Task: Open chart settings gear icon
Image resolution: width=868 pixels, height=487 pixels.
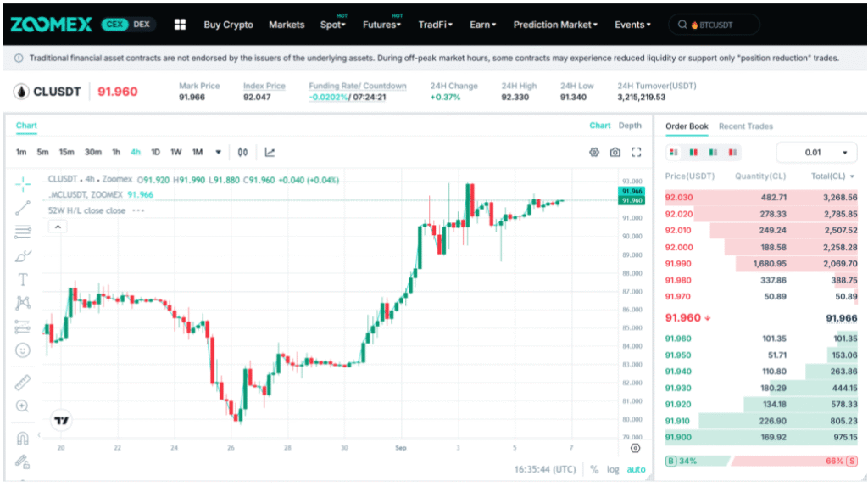Action: (594, 153)
